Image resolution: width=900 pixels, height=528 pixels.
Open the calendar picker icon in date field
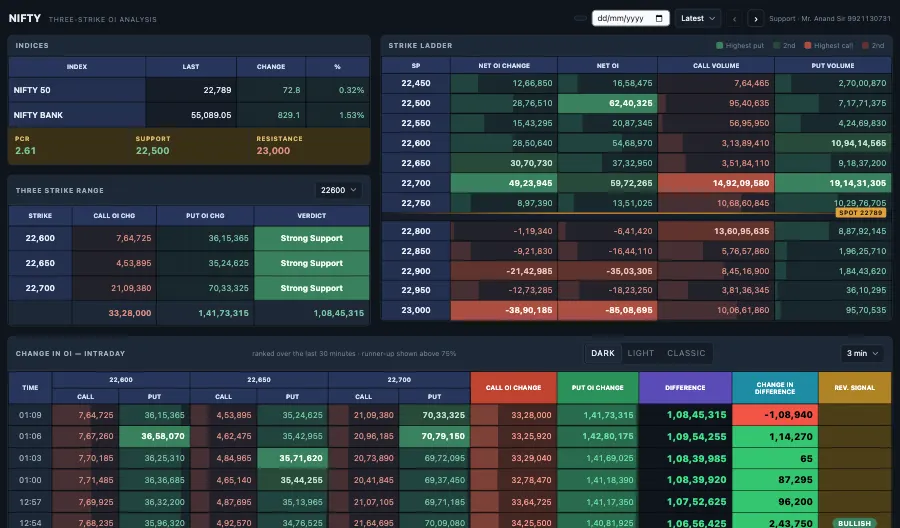point(659,18)
